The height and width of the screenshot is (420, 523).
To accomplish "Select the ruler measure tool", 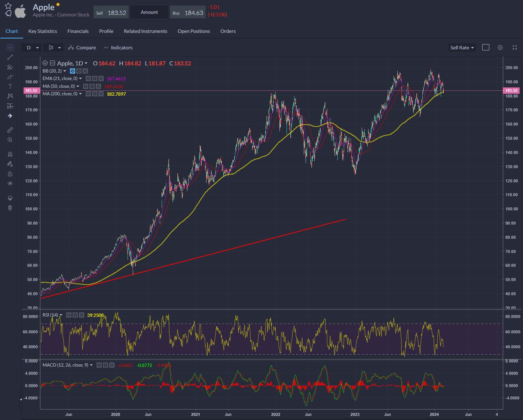I will point(10,130).
